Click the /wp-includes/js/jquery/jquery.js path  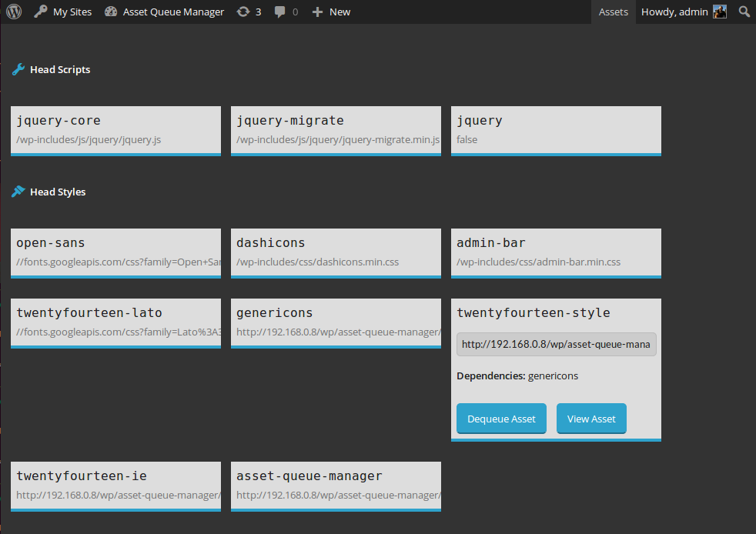pos(89,140)
